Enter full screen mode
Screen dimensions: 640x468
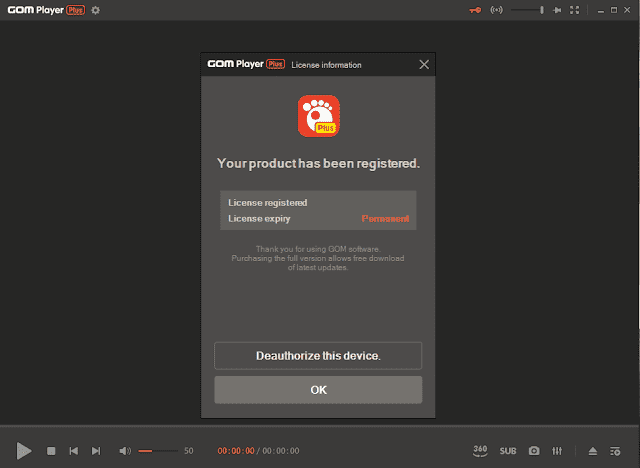tap(575, 10)
